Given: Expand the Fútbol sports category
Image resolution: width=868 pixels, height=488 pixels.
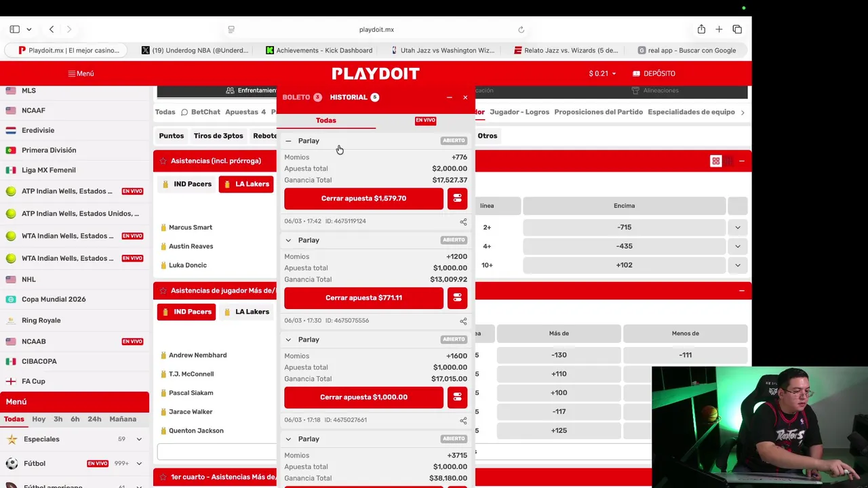Looking at the screenshot, I should (x=139, y=464).
